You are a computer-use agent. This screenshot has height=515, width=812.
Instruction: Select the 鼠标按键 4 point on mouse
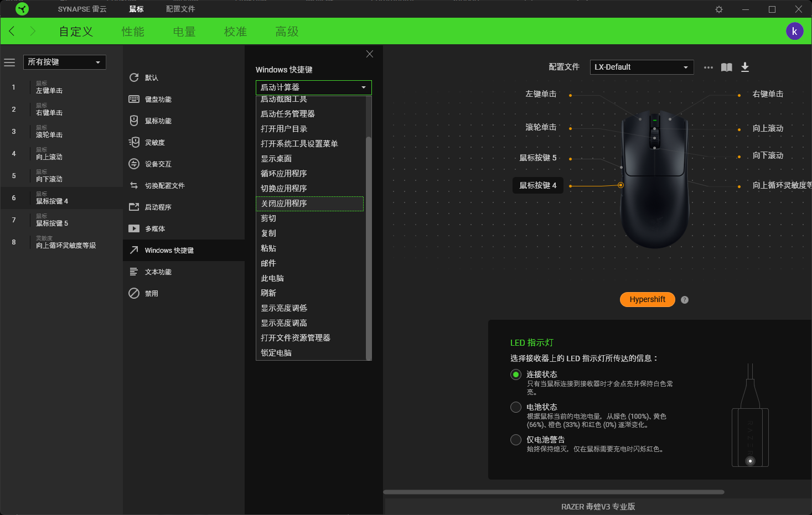[620, 185]
